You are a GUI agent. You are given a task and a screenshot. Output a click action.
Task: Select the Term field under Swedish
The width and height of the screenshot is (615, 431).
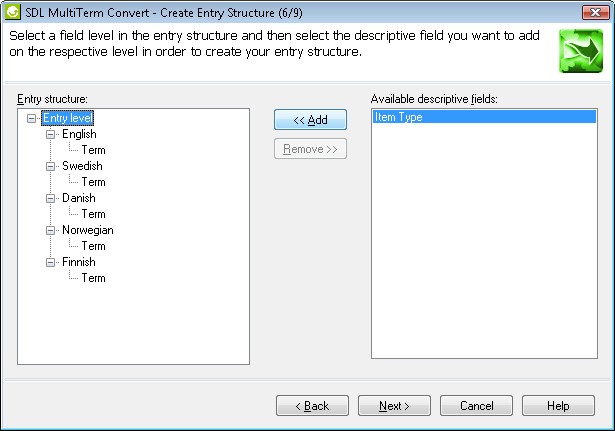coord(93,182)
